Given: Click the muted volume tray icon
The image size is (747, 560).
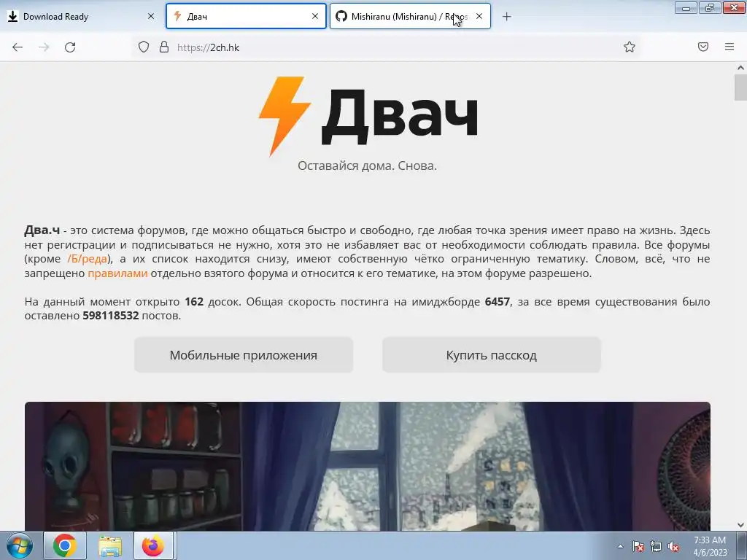Looking at the screenshot, I should [673, 546].
